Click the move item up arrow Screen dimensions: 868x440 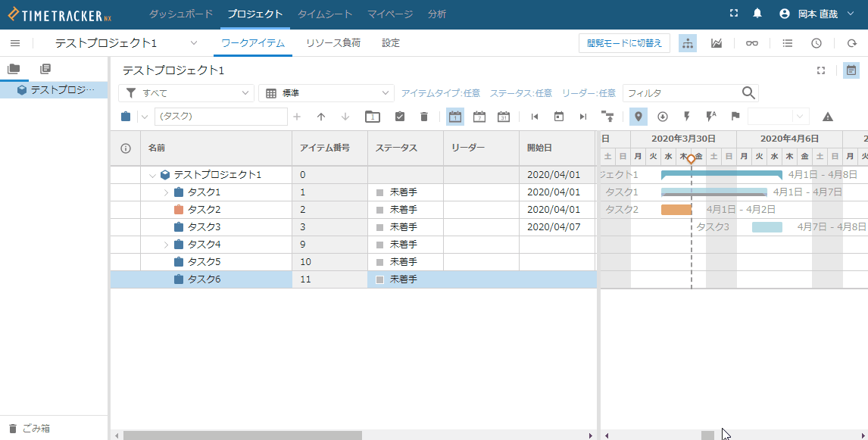point(321,117)
